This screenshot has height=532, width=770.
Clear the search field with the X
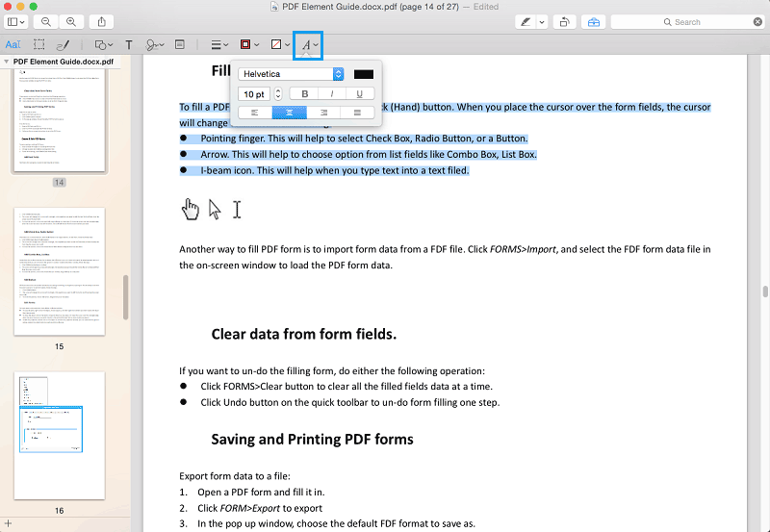click(x=757, y=22)
